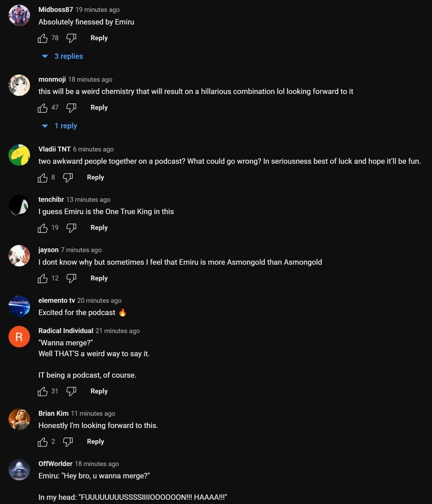Viewport: 432px width, 504px height.
Task: Click Radical Individual's orange R avatar
Action: point(19,337)
